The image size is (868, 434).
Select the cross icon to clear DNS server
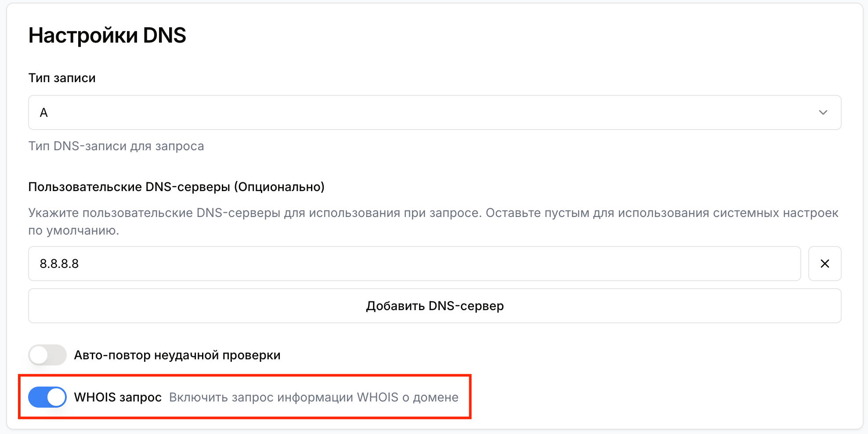[824, 264]
